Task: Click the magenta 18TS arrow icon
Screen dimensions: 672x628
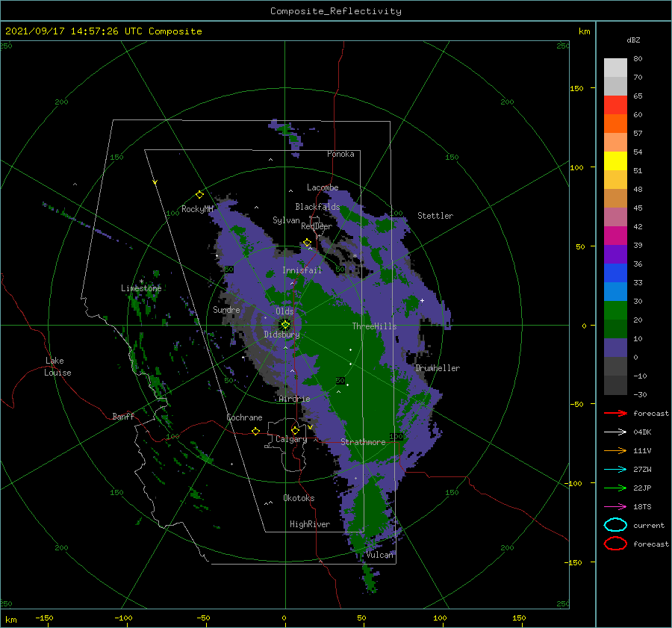Action: tap(615, 507)
